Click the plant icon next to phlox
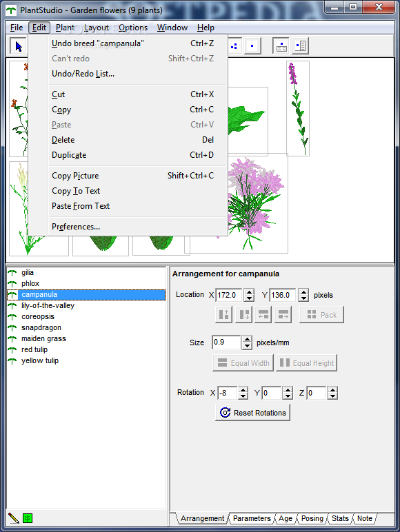Screen dimensions: 400x532 coord(12,284)
